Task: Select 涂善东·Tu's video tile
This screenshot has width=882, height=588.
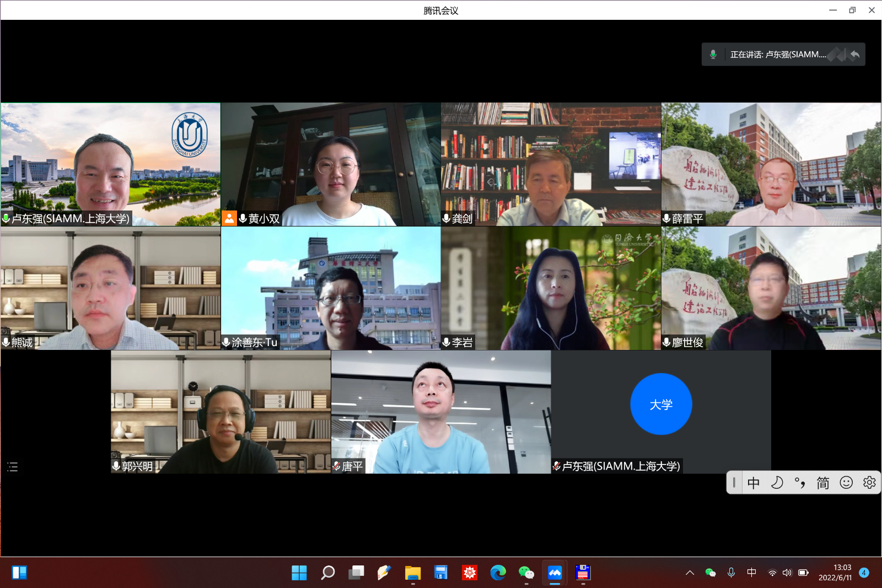Action: pyautogui.click(x=331, y=288)
